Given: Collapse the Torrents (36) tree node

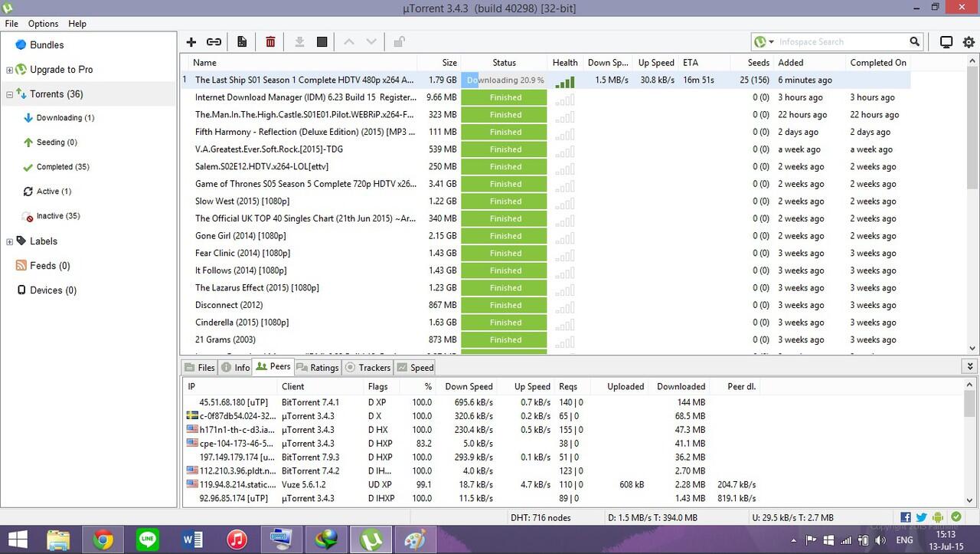Looking at the screenshot, I should 9,94.
